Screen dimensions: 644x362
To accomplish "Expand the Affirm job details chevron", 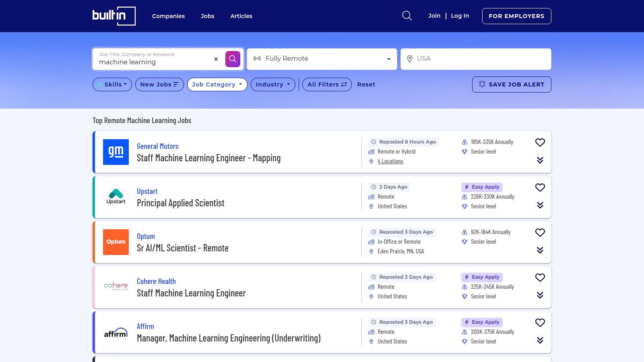I will tap(540, 340).
